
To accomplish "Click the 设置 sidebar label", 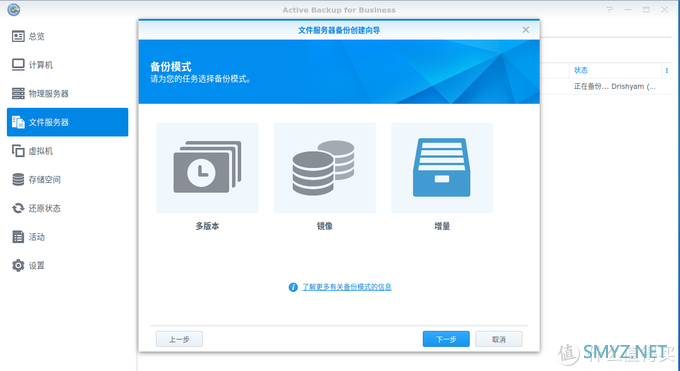I will pyautogui.click(x=37, y=266).
